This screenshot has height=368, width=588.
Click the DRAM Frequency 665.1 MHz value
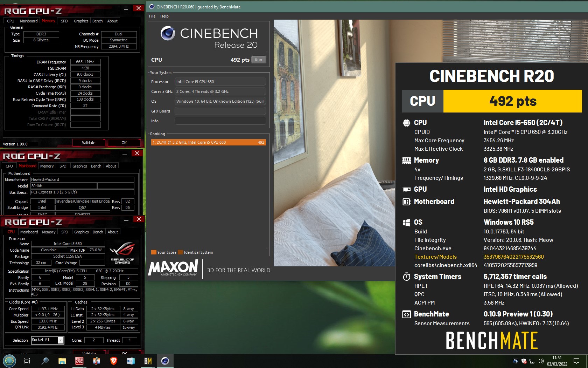(x=85, y=62)
